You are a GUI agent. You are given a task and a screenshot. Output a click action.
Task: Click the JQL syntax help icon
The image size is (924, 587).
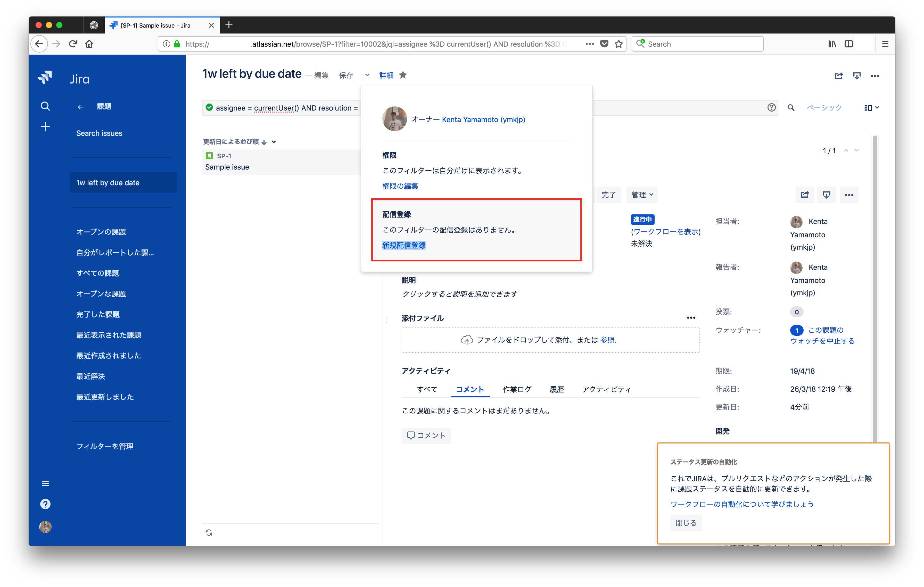click(771, 108)
